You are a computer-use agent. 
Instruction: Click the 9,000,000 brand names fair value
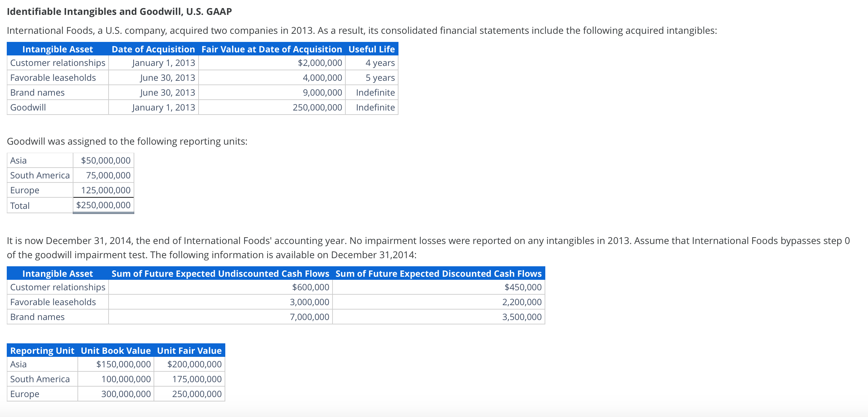click(322, 93)
